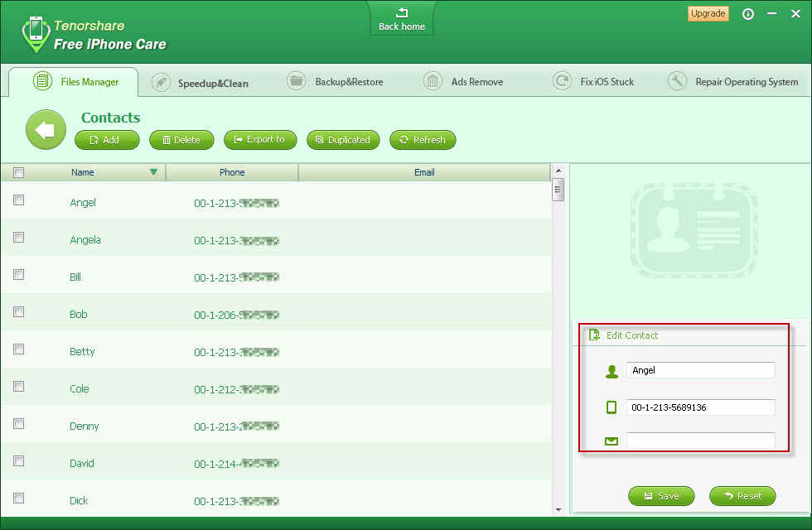This screenshot has width=812, height=530.
Task: Tick the checkbox next to Angel
Action: click(x=18, y=200)
